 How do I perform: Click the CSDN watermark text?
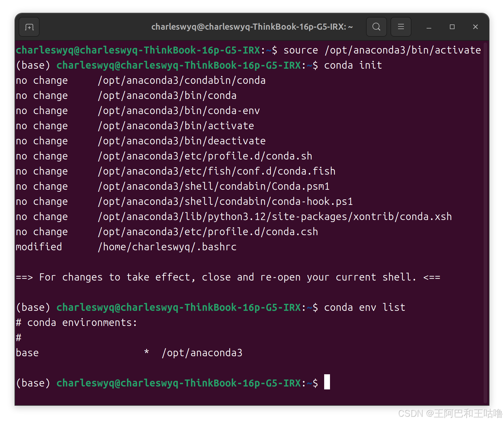coord(450,413)
